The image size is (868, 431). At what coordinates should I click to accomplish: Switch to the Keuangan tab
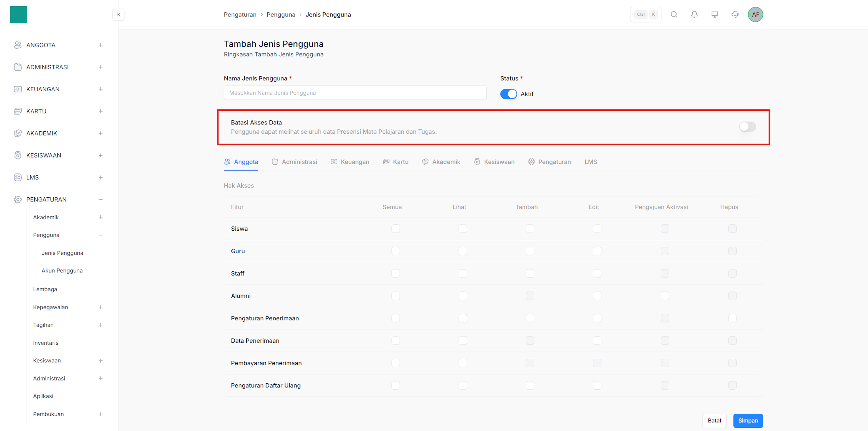350,162
